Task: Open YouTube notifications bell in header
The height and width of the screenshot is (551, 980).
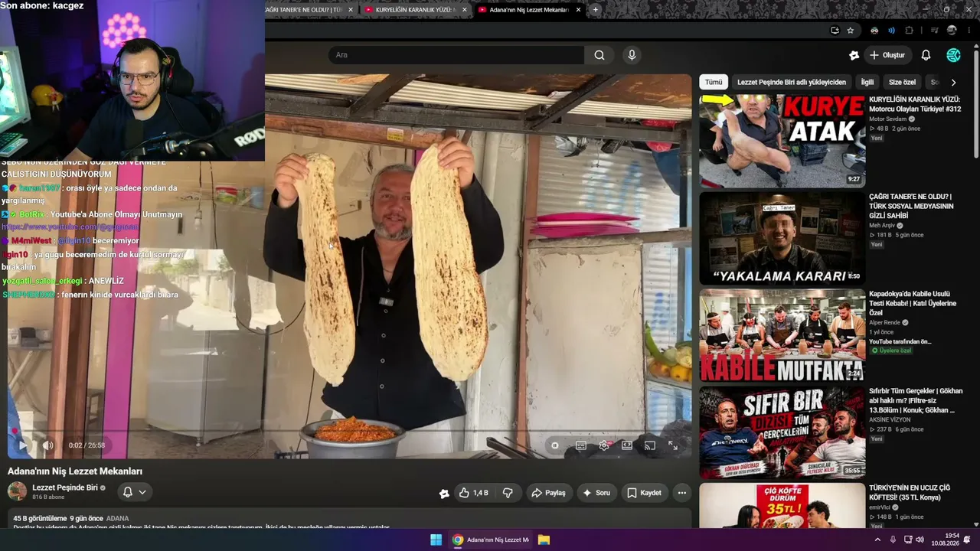Action: 926,55
